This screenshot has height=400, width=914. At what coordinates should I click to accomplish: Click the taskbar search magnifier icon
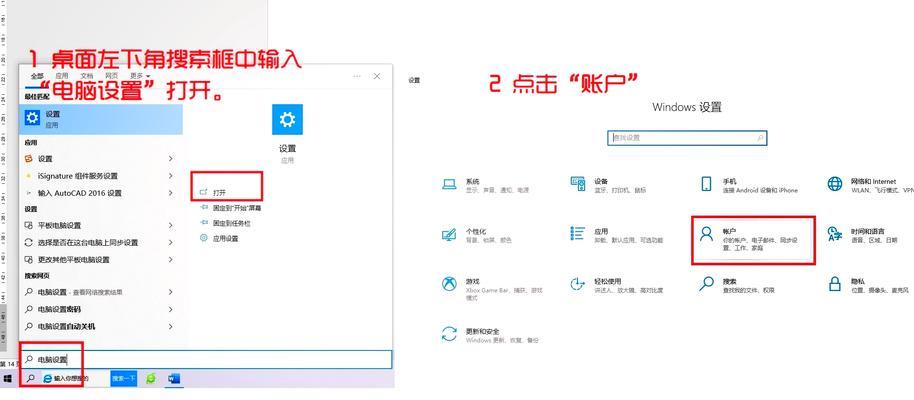(31, 379)
